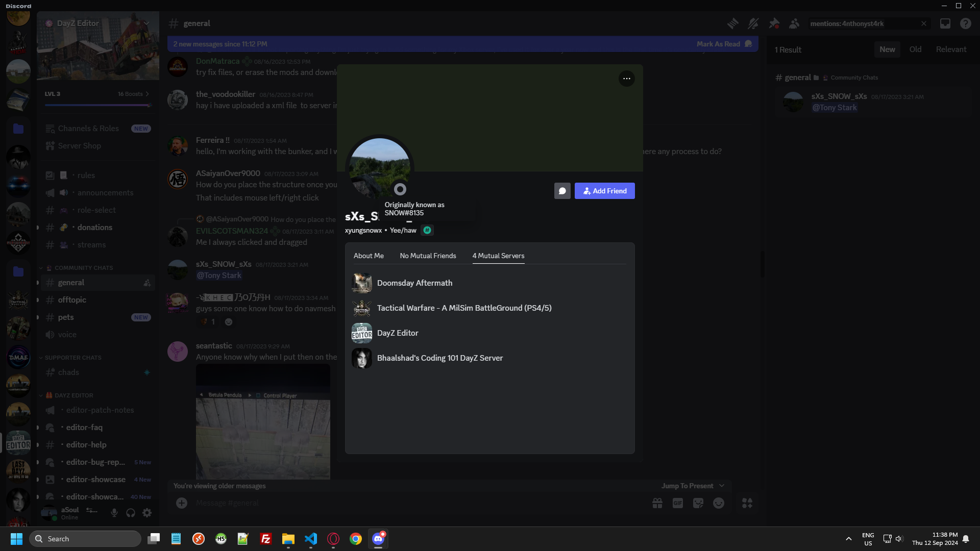The width and height of the screenshot is (980, 551).
Task: Open the editor-patch-notes channel
Action: click(x=98, y=410)
